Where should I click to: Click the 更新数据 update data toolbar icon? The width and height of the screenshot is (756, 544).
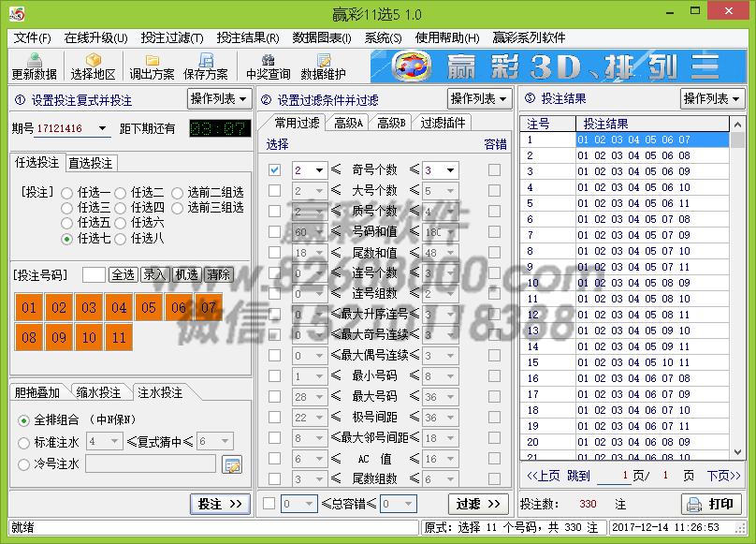(34, 66)
